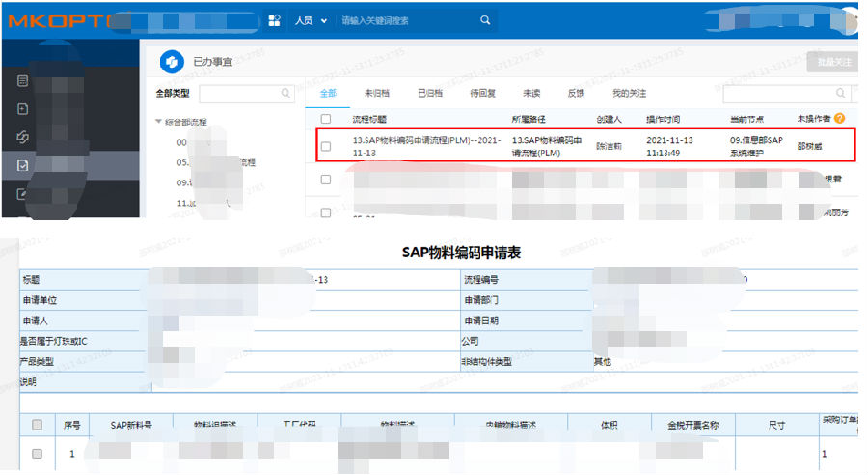Open the 人员 search type dropdown
The height and width of the screenshot is (475, 868).
(x=312, y=20)
